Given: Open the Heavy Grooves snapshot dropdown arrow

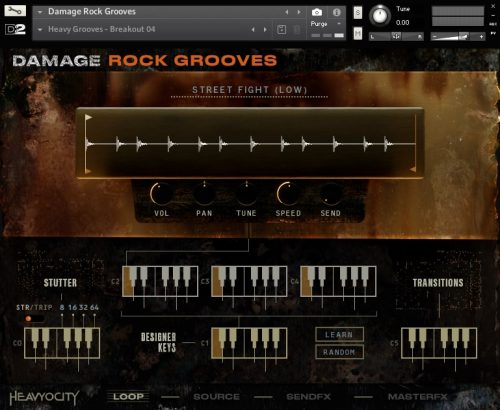Looking at the screenshot, I should pyautogui.click(x=40, y=30).
